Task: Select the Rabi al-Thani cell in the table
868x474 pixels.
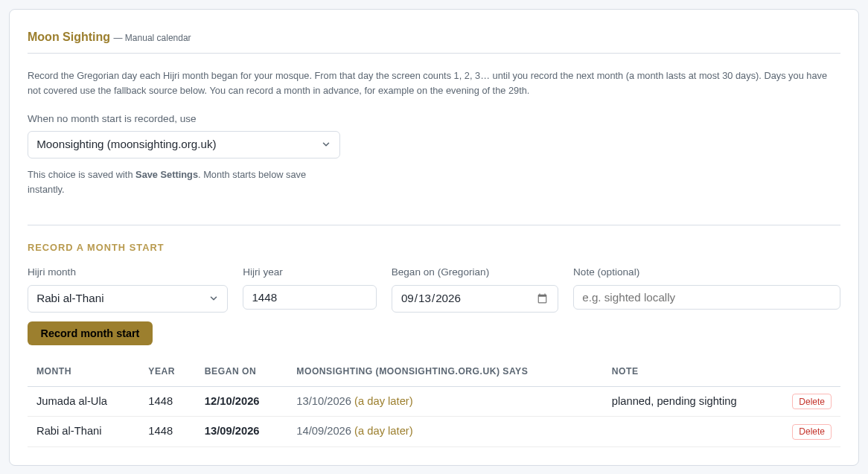Action: [x=69, y=432]
